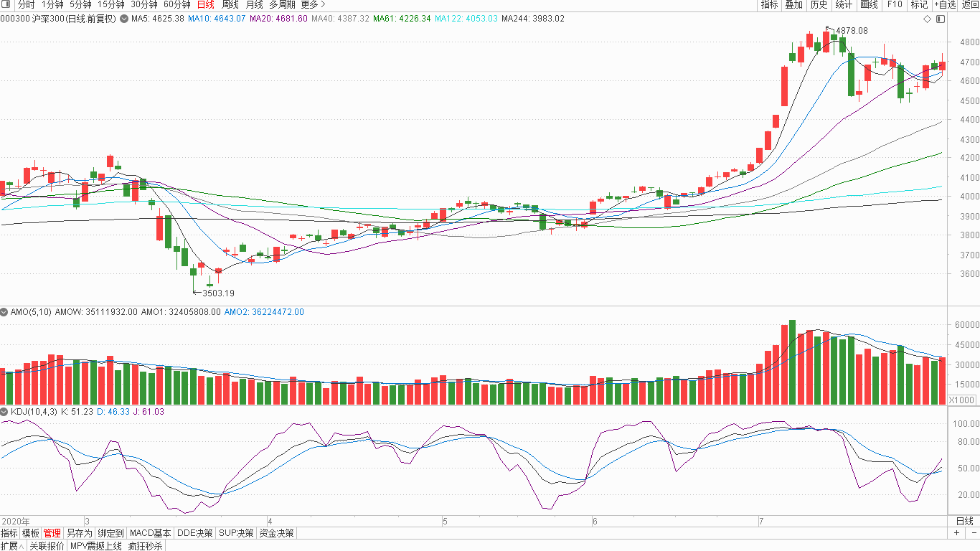
Task: Click the AMO2: 36224472.00 value
Action: point(264,312)
